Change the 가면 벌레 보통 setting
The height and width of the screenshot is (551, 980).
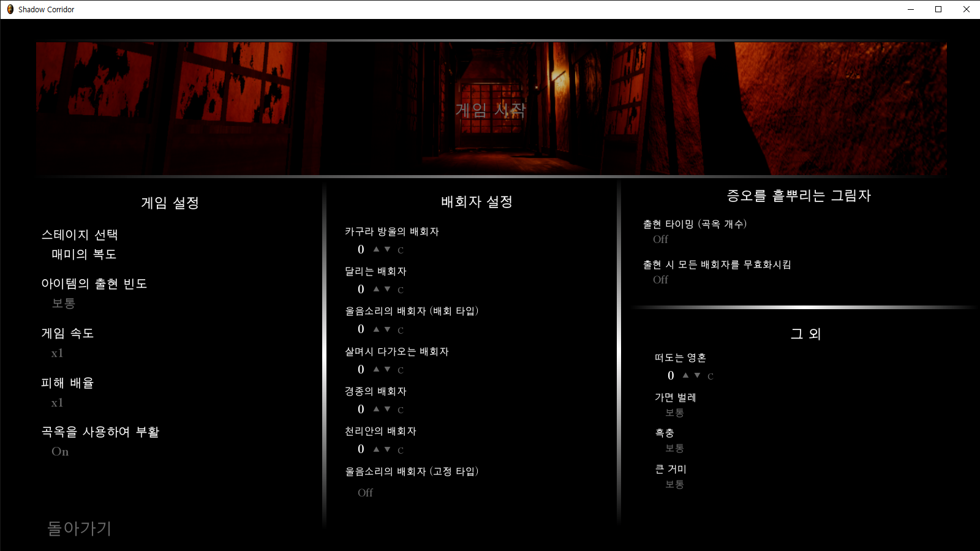pos(674,413)
